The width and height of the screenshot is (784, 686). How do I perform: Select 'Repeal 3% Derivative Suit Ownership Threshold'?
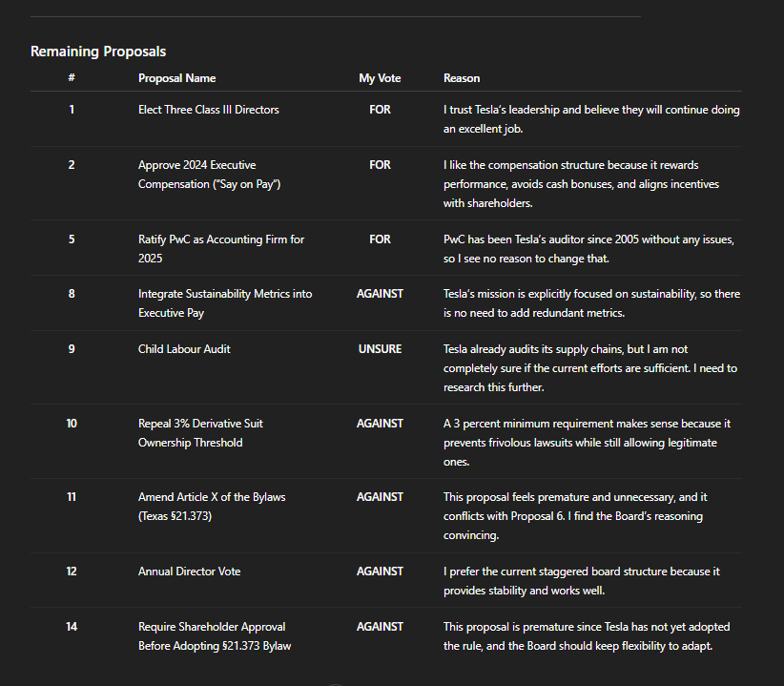pyautogui.click(x=200, y=433)
